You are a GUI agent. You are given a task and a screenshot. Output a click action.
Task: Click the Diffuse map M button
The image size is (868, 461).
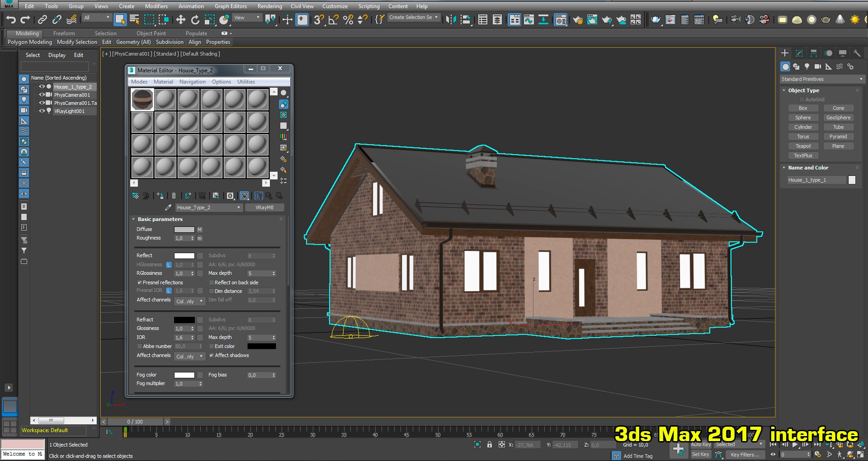[199, 230]
